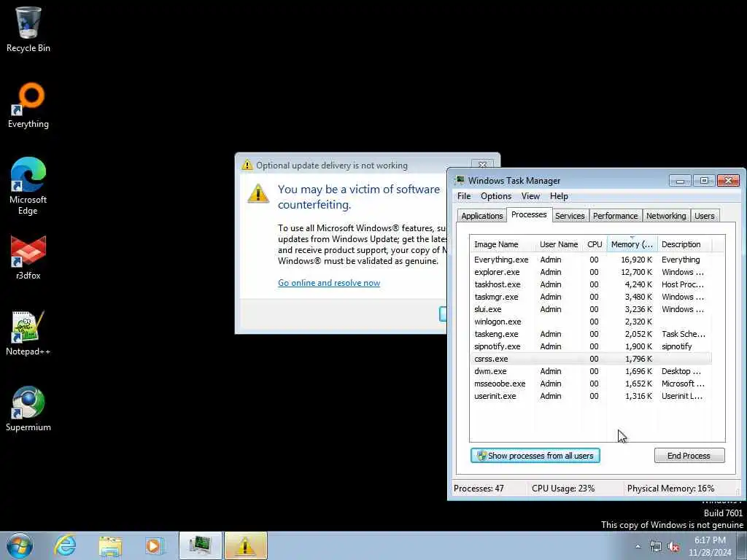Switch to the Services tab
This screenshot has width=747, height=560.
tap(570, 216)
